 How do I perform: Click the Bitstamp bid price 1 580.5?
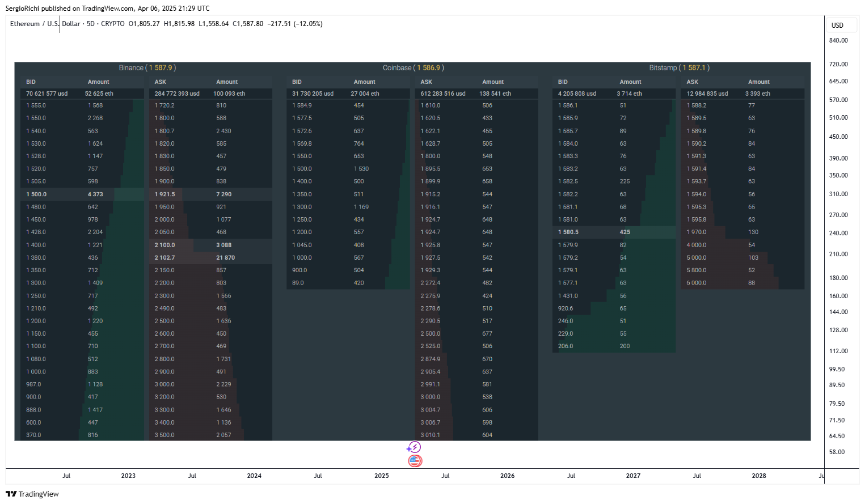pyautogui.click(x=568, y=232)
